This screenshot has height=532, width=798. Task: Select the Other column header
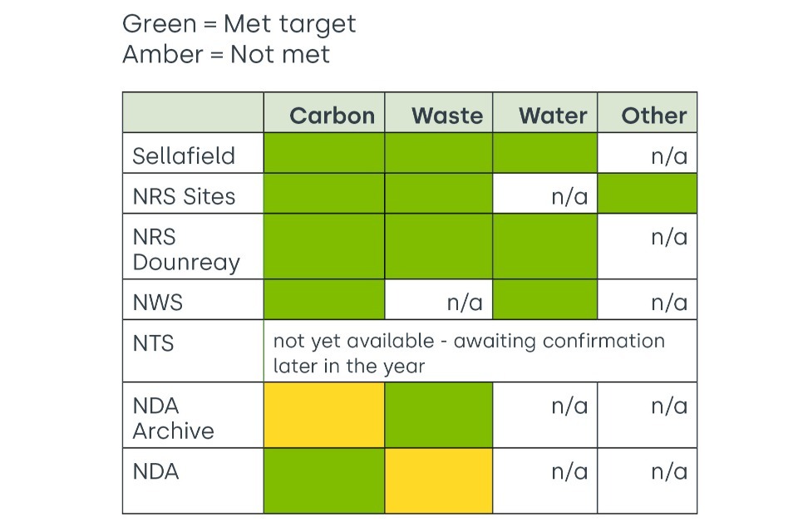click(654, 116)
